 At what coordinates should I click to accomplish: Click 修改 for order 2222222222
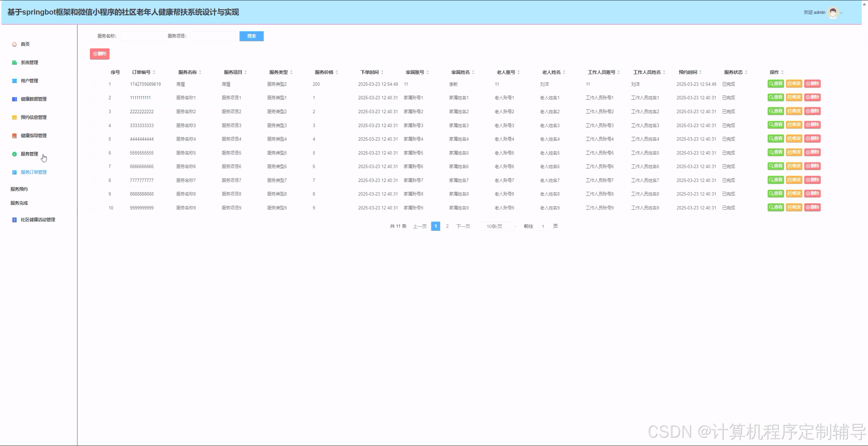click(794, 111)
